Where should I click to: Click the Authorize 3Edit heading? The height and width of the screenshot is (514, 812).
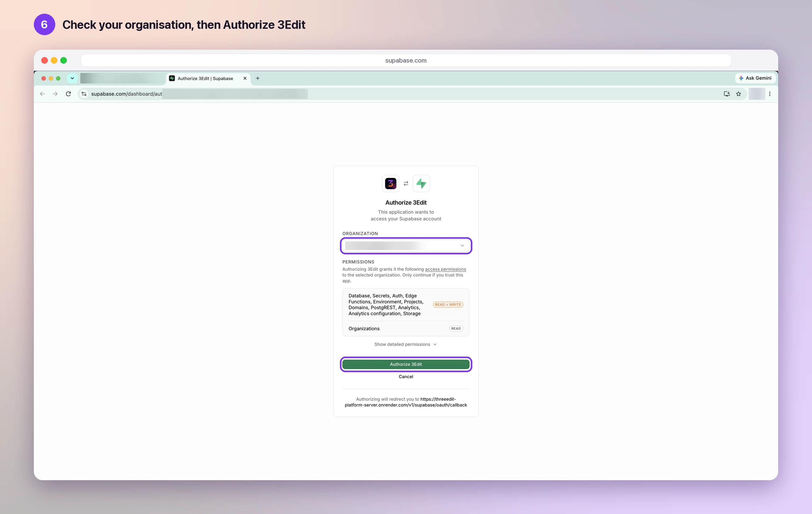[x=406, y=203]
